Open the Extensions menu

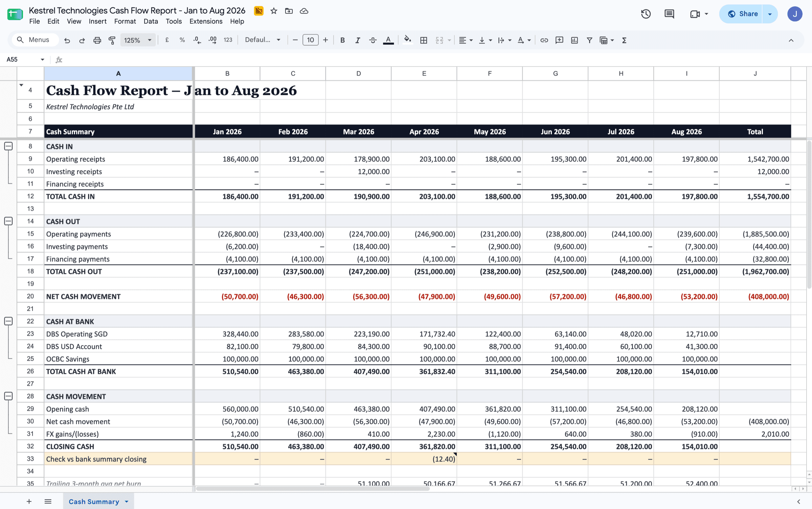(x=206, y=21)
